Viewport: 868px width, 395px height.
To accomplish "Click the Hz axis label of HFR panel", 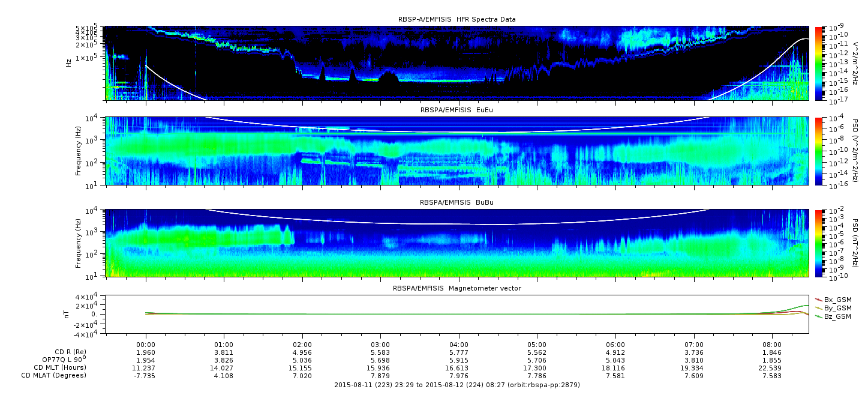I will tap(68, 62).
